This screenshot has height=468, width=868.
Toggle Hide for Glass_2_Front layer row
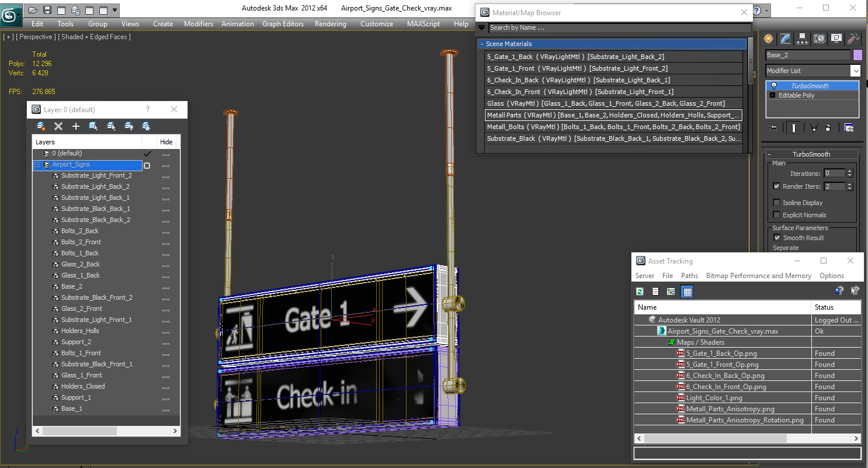tap(166, 309)
